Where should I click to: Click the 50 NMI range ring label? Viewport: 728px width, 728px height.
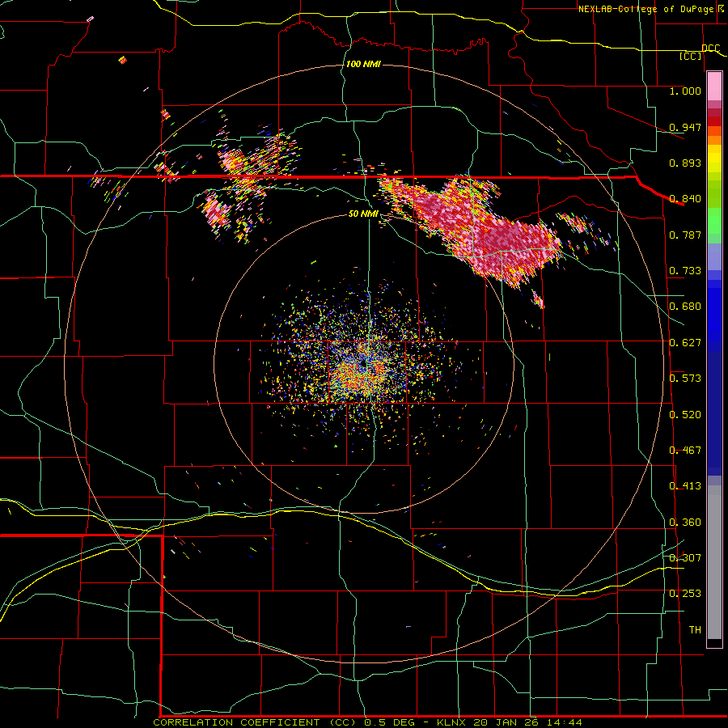363,214
